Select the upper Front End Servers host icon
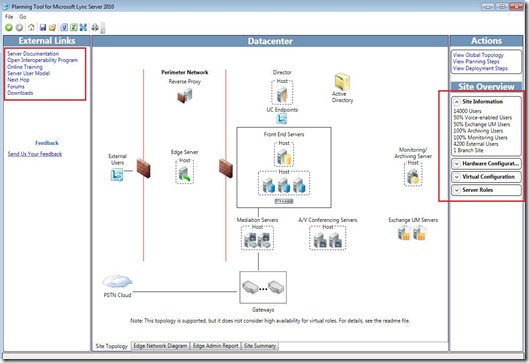 click(x=284, y=157)
